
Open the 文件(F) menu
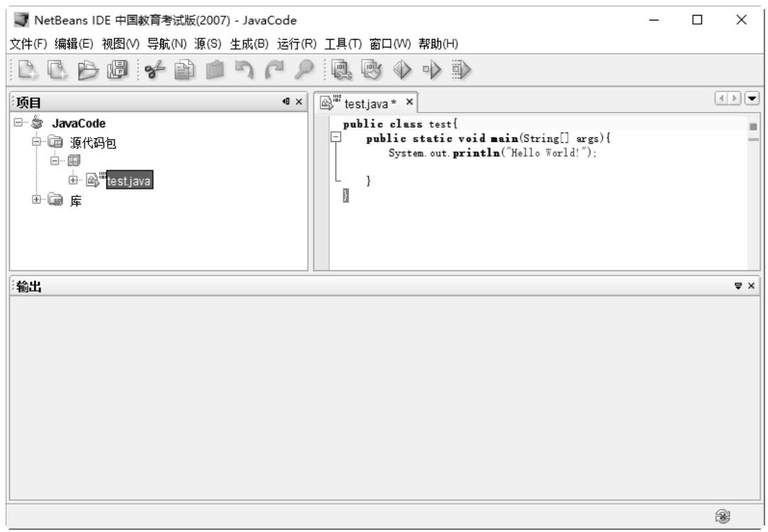pyautogui.click(x=28, y=44)
